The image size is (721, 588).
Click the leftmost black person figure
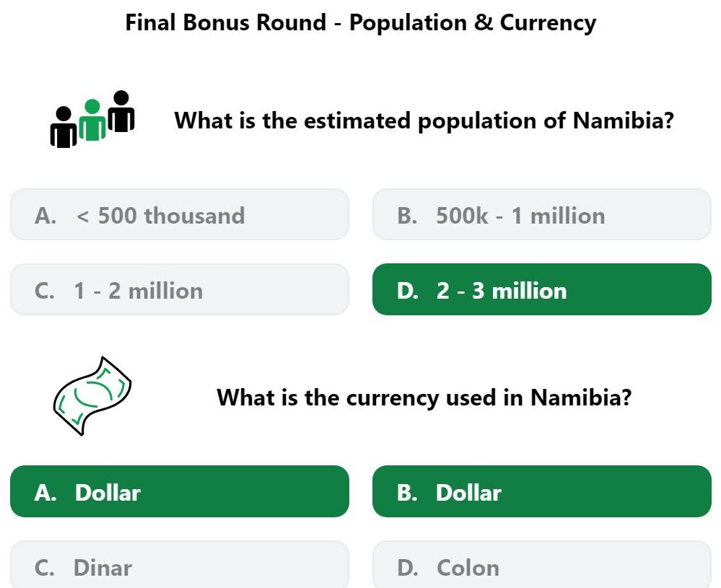point(64,127)
